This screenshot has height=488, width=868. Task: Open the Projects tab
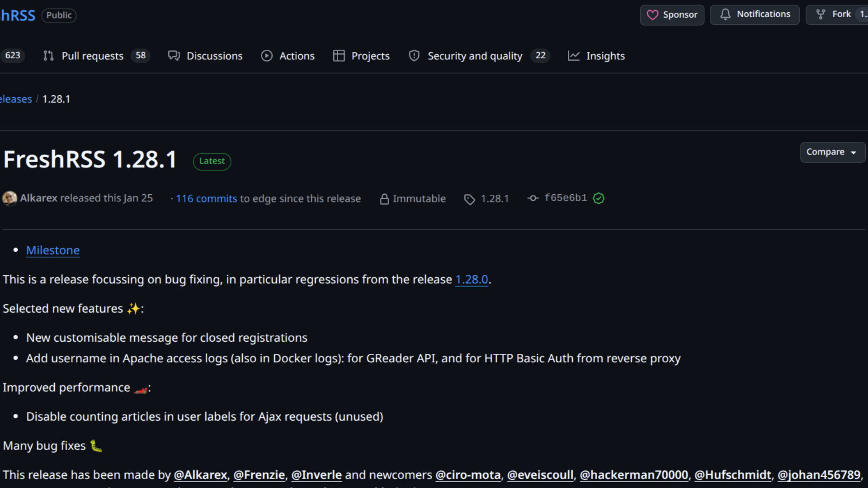[x=361, y=56]
